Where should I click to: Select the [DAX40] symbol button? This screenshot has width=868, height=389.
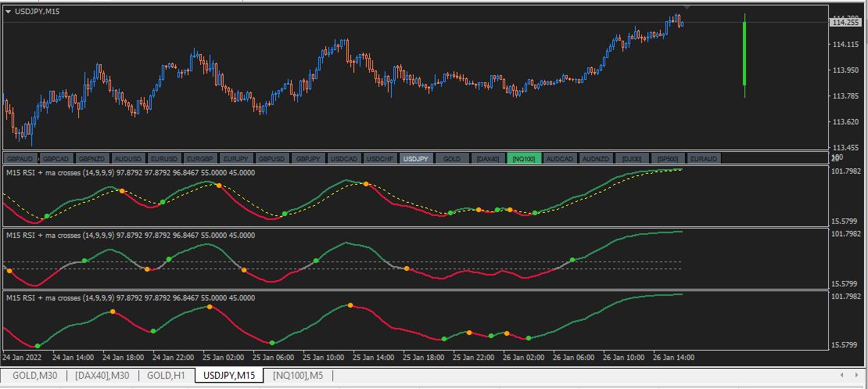pyautogui.click(x=487, y=158)
